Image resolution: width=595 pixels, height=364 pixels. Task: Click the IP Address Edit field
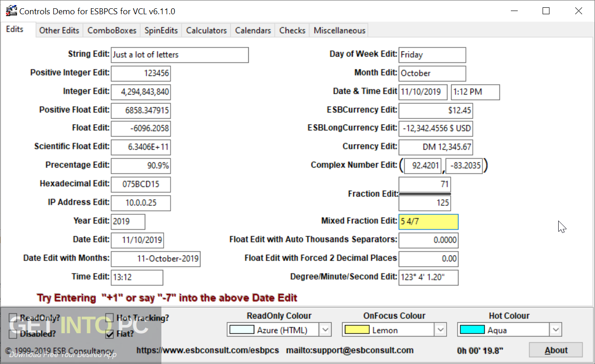click(141, 203)
